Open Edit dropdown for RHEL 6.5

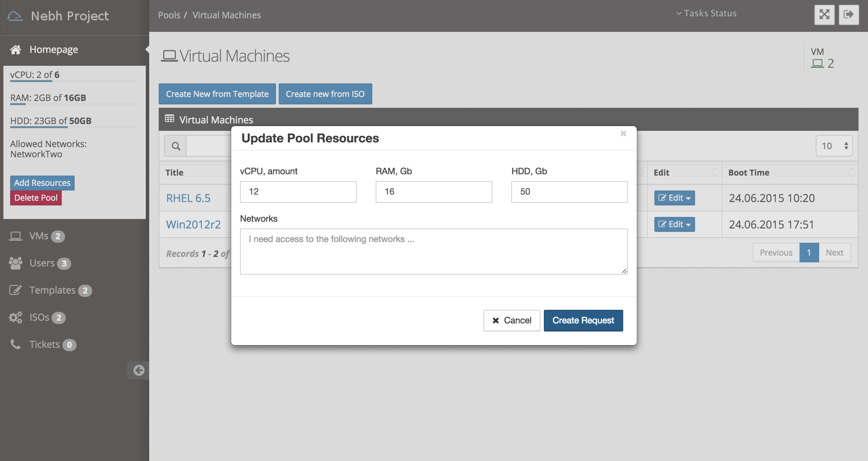pyautogui.click(x=674, y=198)
